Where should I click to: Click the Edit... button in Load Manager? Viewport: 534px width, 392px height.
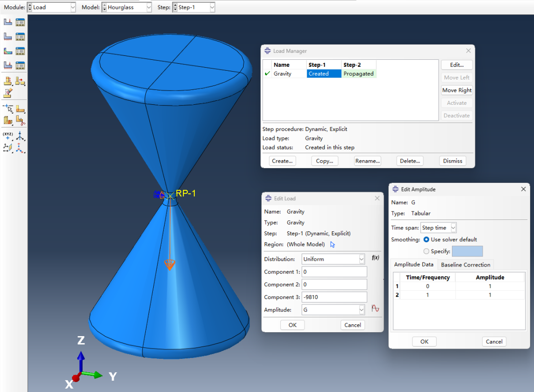(x=457, y=65)
